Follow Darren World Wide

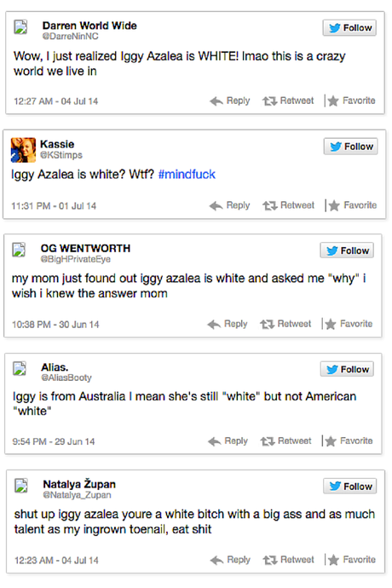click(349, 28)
